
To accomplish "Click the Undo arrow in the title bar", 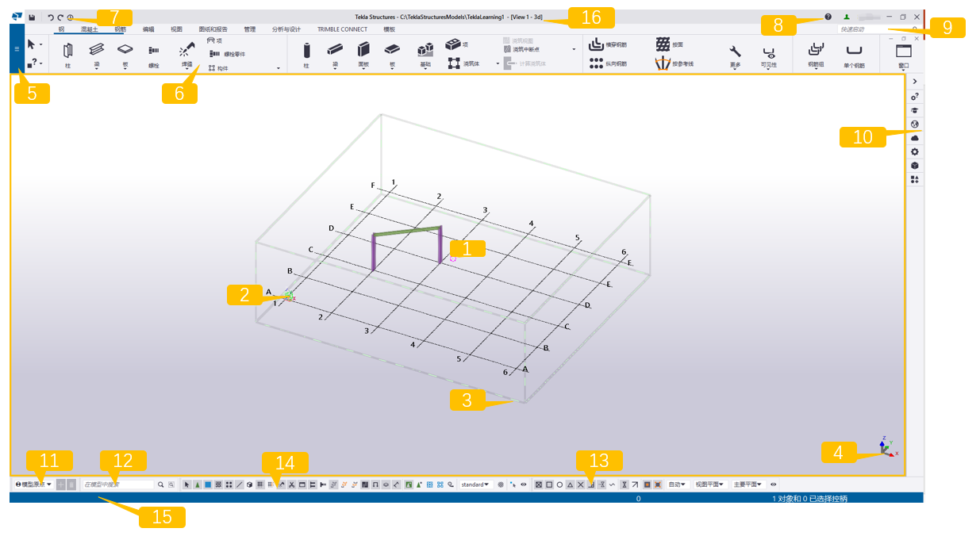I will click(49, 16).
